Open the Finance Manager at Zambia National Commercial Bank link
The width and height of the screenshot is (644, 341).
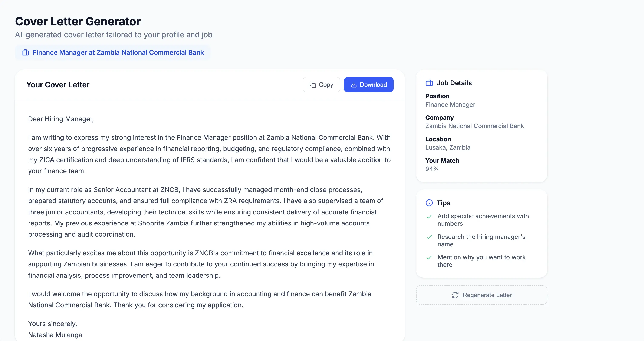tap(118, 53)
